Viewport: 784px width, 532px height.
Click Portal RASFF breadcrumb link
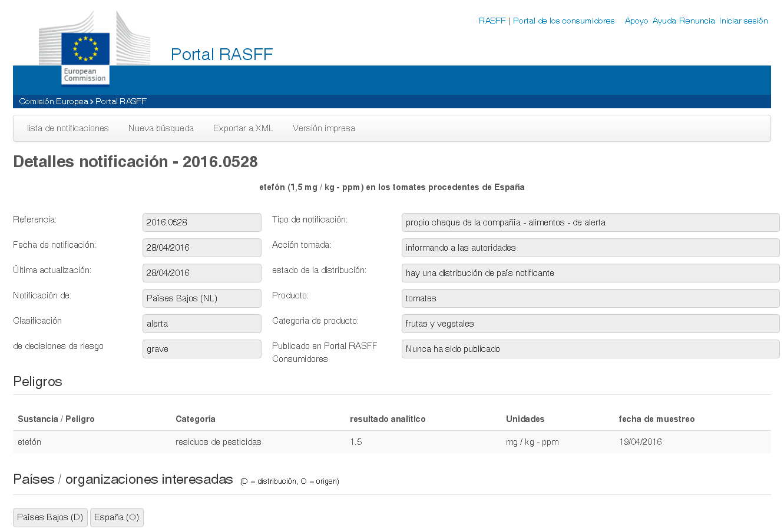coord(121,101)
